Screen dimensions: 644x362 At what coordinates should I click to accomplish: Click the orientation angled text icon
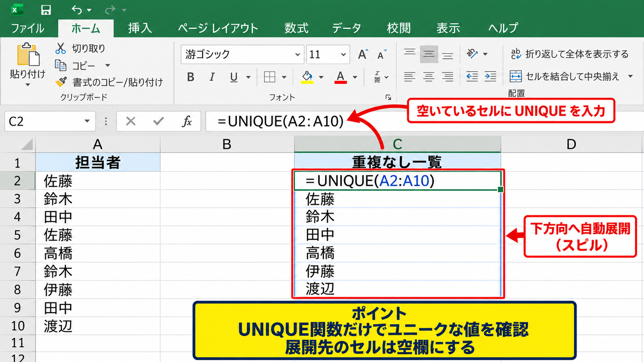(x=472, y=54)
